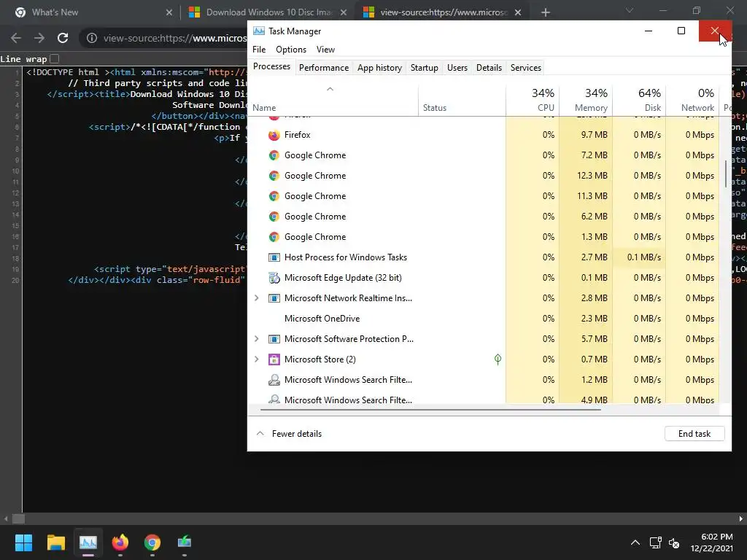
Task: Expand the Microsoft Store (2) group
Action: [x=256, y=359]
